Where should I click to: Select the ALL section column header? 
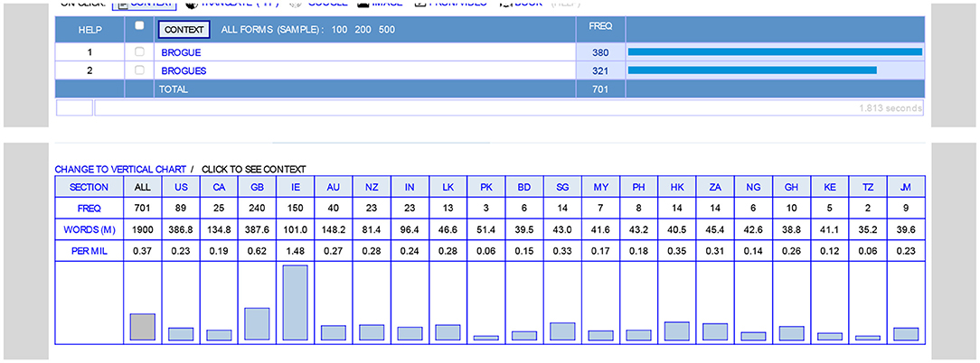(143, 187)
